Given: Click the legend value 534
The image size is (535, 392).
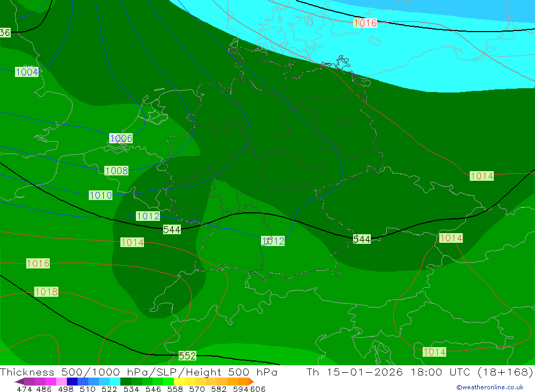Looking at the screenshot, I should [132, 389].
